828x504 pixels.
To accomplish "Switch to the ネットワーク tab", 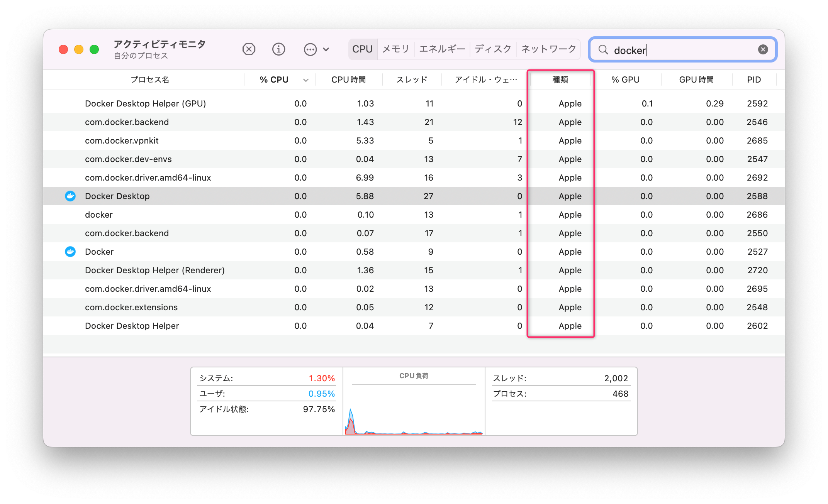I will pyautogui.click(x=548, y=49).
